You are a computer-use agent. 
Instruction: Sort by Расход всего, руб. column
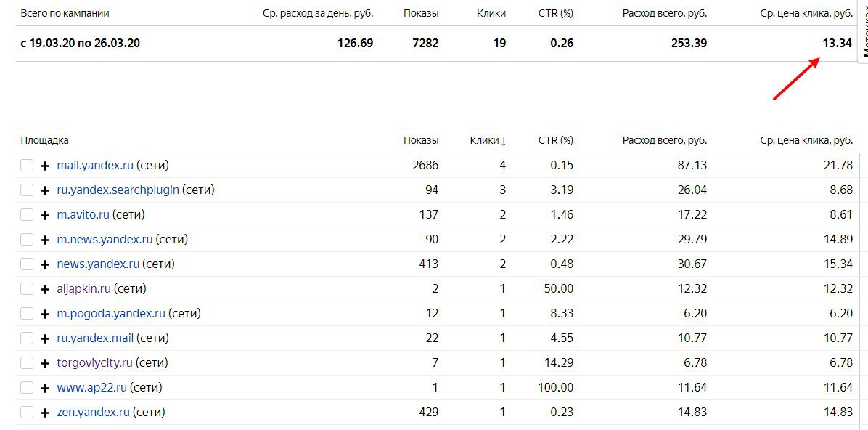click(x=664, y=140)
